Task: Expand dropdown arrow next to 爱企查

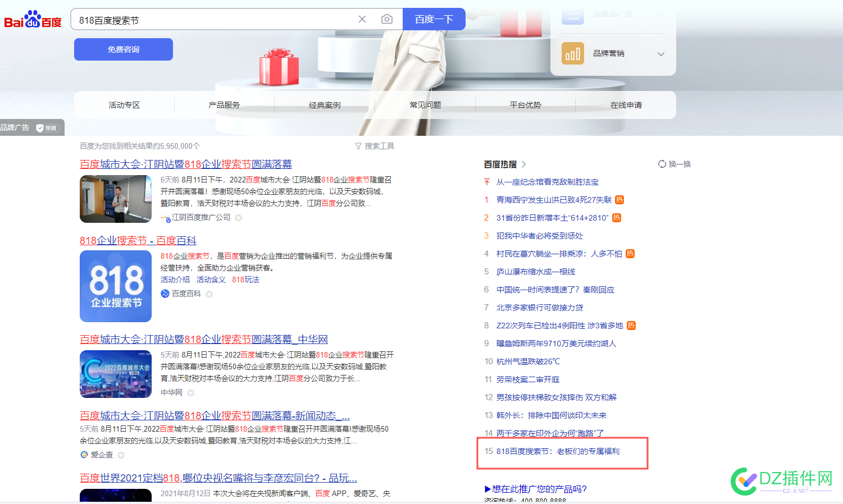Action: pos(121,455)
